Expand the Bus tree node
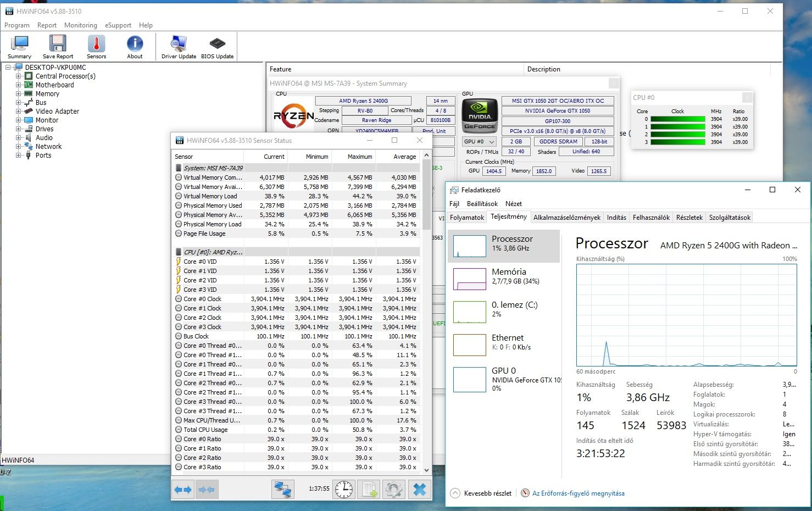The height and width of the screenshot is (511, 812). point(18,103)
